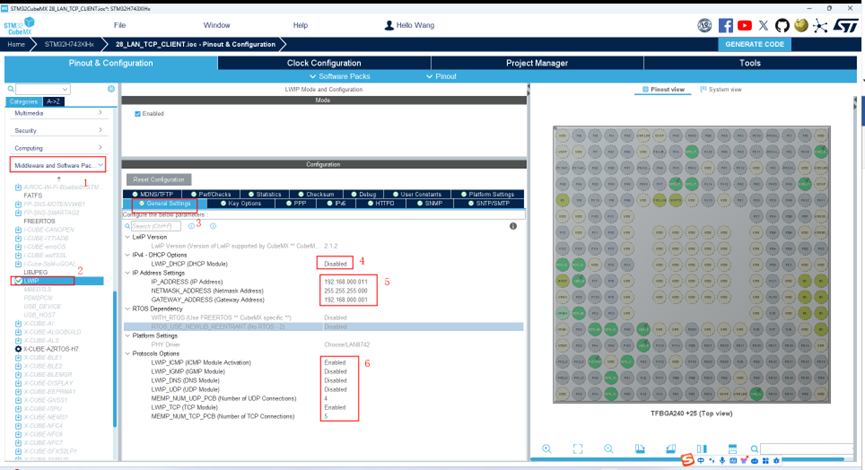This screenshot has width=865, height=470.
Task: Click the category settings gear icon
Action: coord(111,89)
